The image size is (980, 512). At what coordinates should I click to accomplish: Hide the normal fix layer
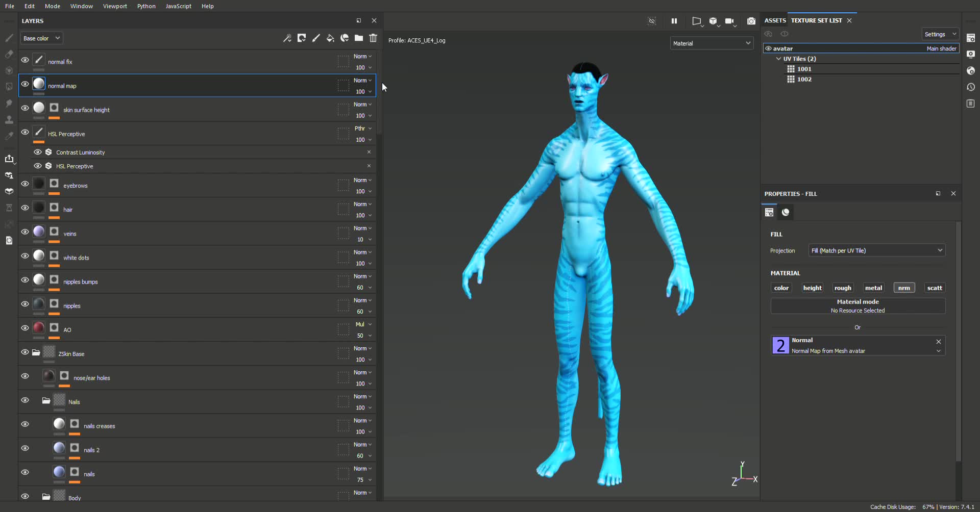24,60
